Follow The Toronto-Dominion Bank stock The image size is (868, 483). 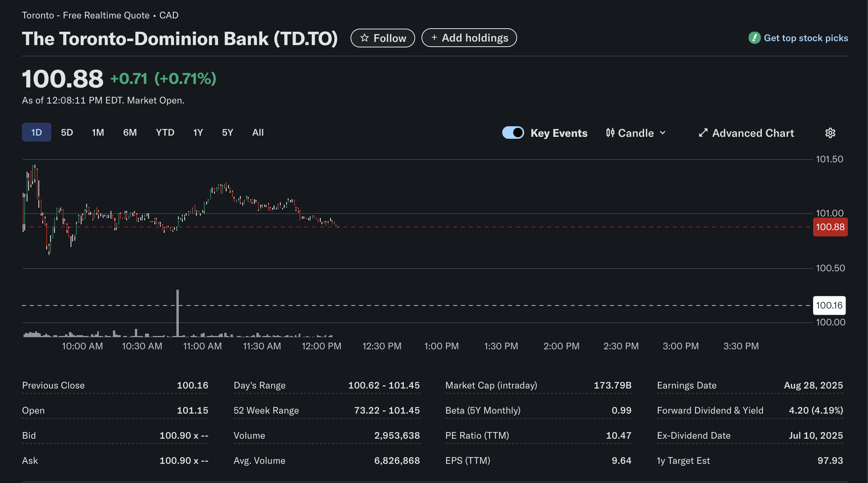point(383,38)
